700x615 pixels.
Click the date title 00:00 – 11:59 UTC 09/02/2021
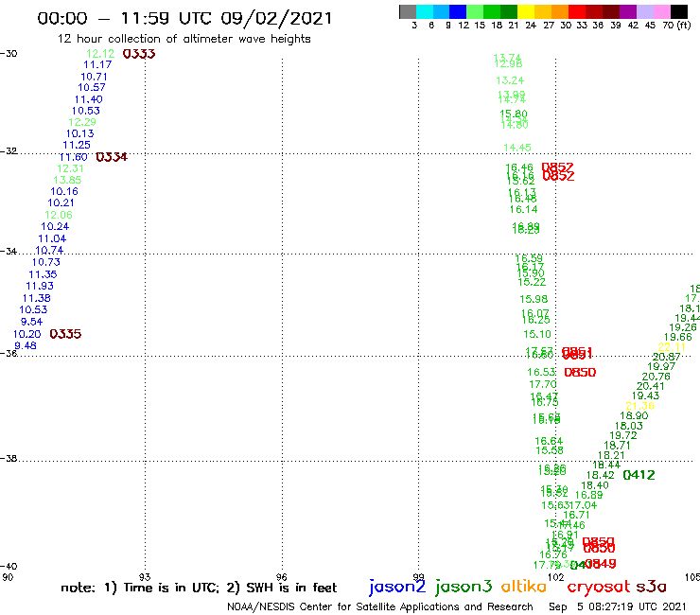click(184, 19)
